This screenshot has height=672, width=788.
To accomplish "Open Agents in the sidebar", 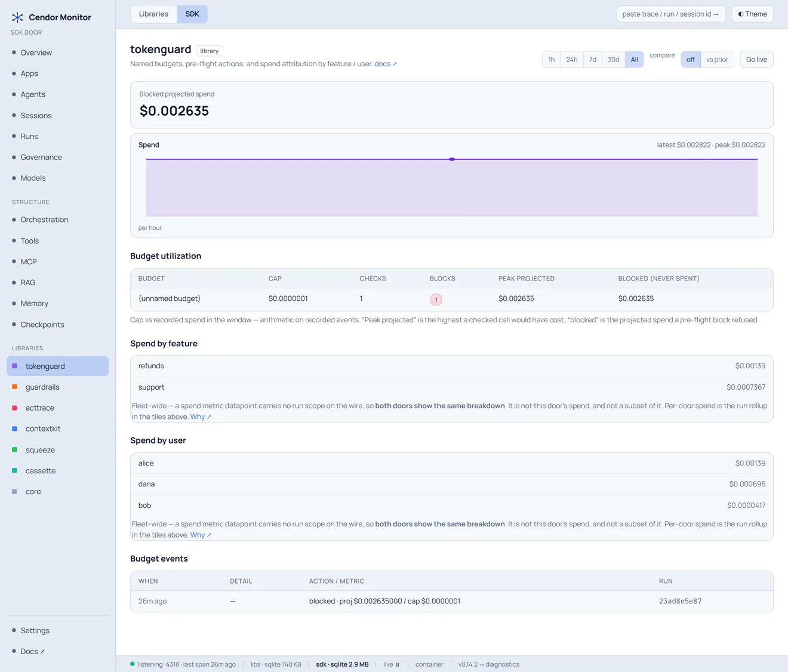I will coord(57,94).
